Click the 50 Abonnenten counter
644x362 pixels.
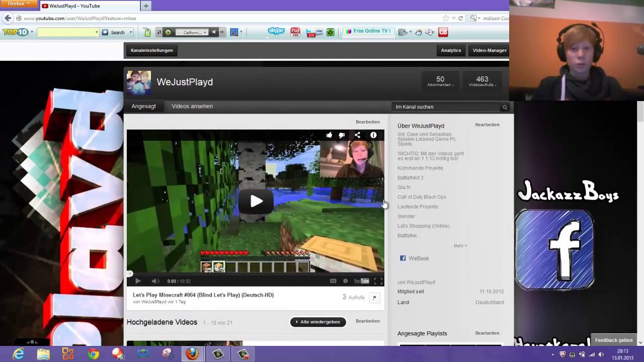[x=440, y=81]
